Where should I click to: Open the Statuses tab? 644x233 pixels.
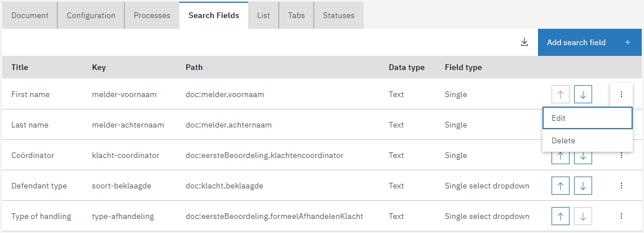[338, 15]
